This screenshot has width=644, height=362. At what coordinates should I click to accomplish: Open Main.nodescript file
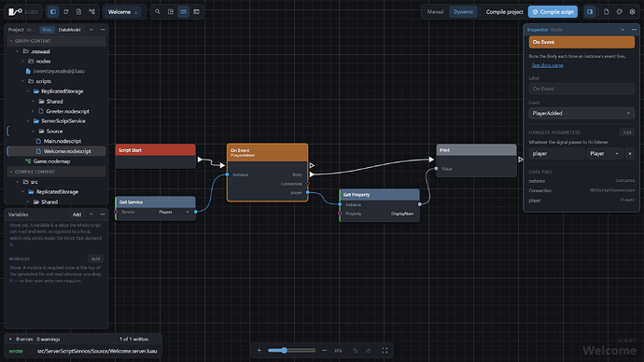[x=63, y=141]
